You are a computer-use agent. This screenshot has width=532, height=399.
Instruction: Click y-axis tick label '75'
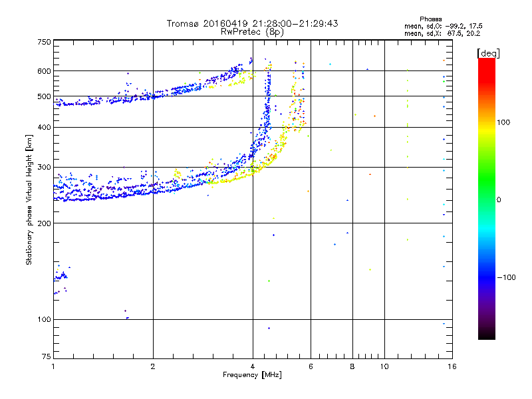[x=47, y=356]
